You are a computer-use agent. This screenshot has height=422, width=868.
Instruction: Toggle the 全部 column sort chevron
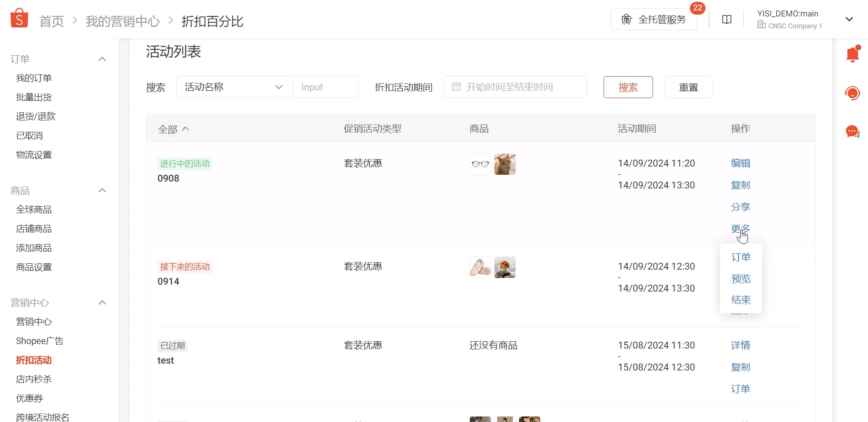(186, 129)
